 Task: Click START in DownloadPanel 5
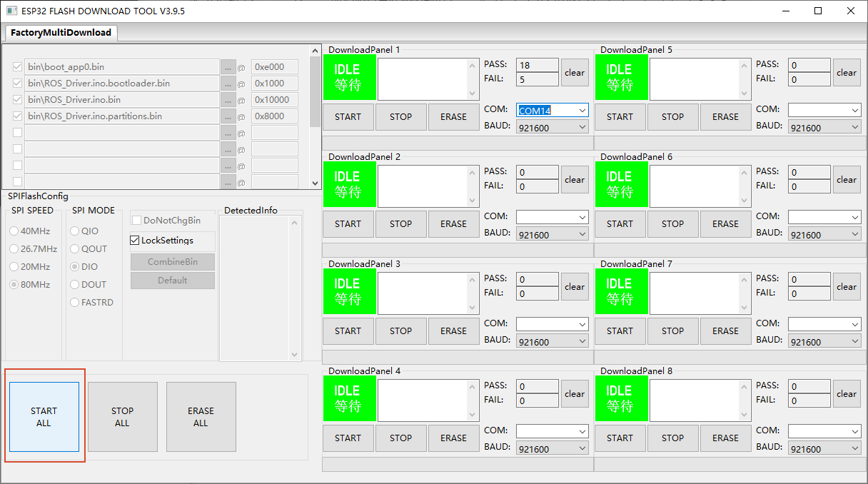(620, 117)
